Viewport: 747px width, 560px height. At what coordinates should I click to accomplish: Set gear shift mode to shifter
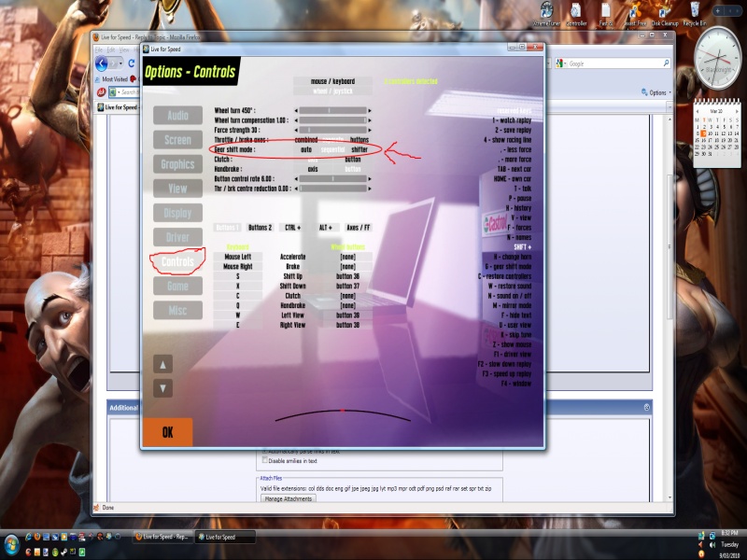(359, 149)
